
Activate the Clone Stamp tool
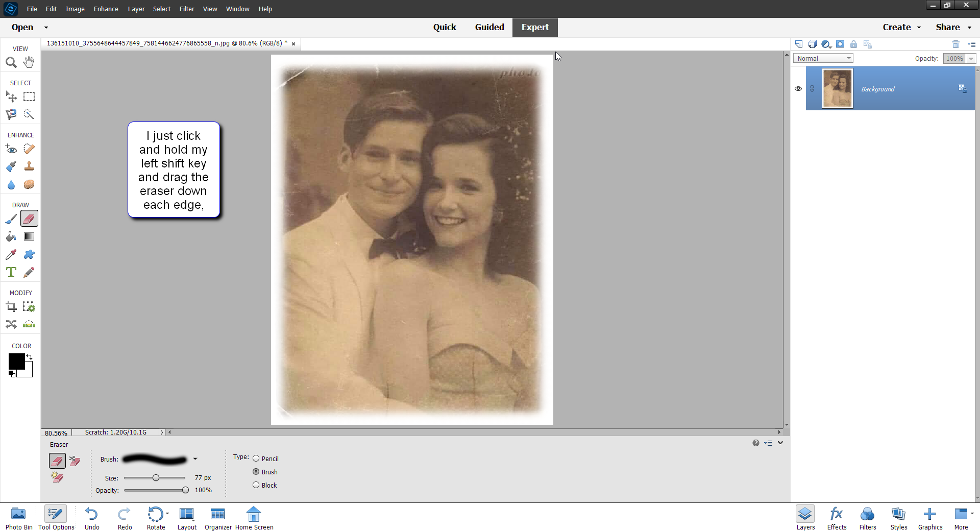(29, 166)
